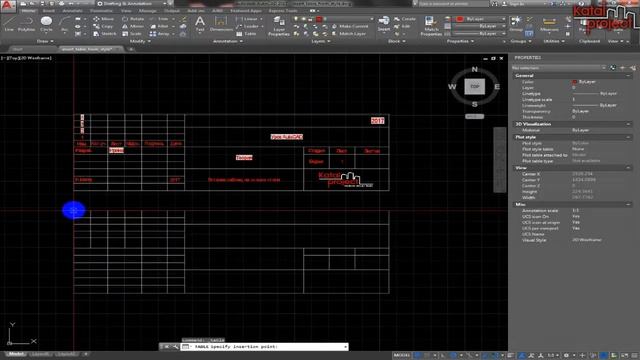The image size is (640, 360).
Task: Choose the Copy tool
Action: 103,26
